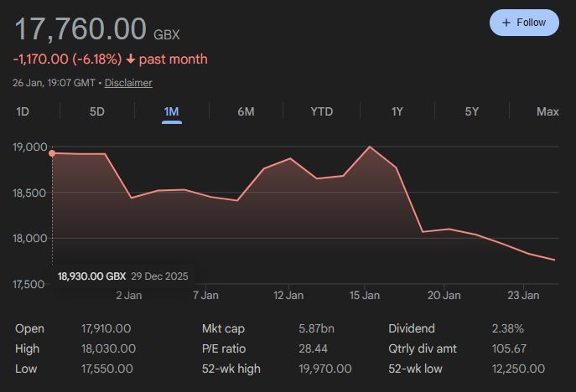576x392 pixels.
Task: Show the Max time range
Action: (547, 111)
